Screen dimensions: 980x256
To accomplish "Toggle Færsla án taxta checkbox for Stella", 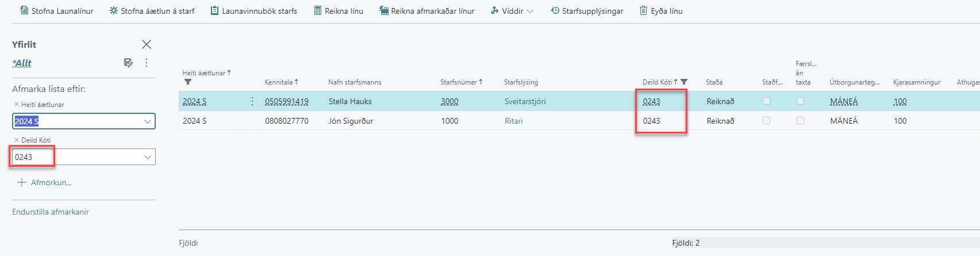I will tap(800, 101).
